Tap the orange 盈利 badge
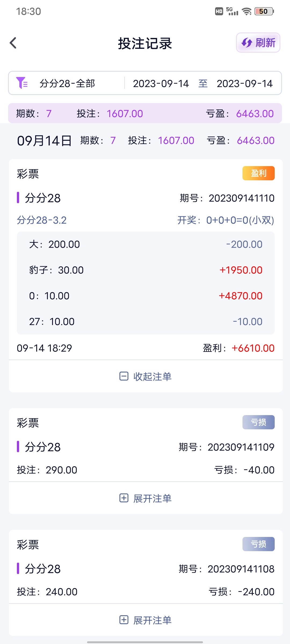Image resolution: width=290 pixels, height=644 pixels. pos(258,173)
